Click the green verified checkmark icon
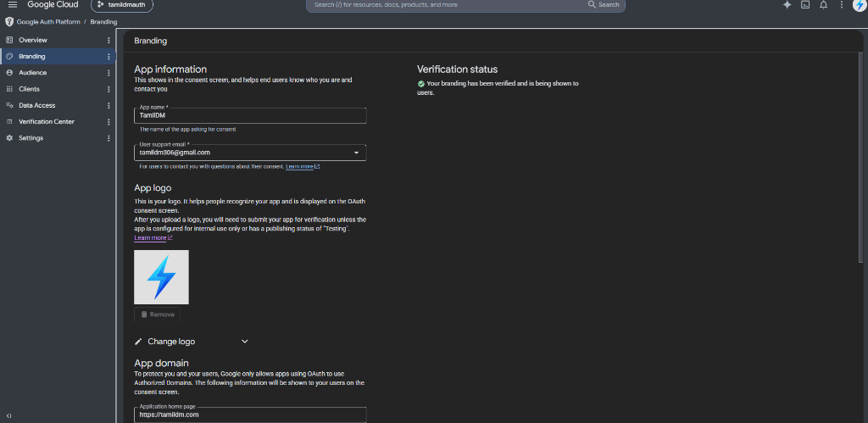 pyautogui.click(x=420, y=84)
